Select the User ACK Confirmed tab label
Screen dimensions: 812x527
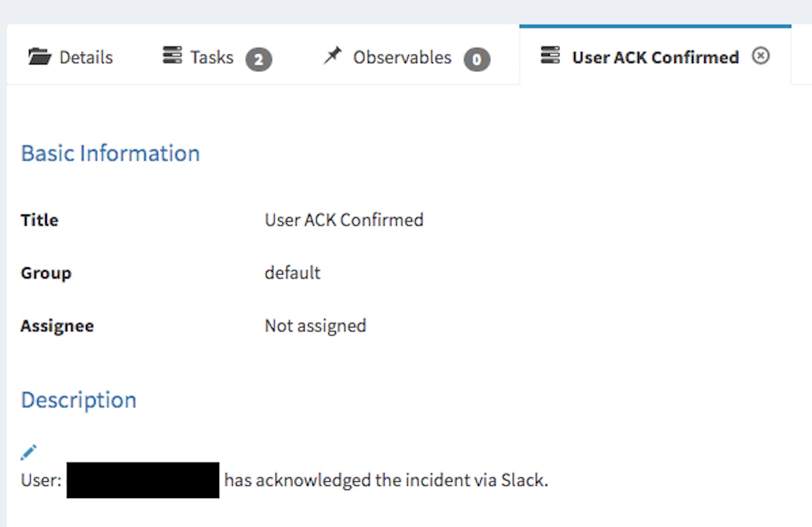655,57
